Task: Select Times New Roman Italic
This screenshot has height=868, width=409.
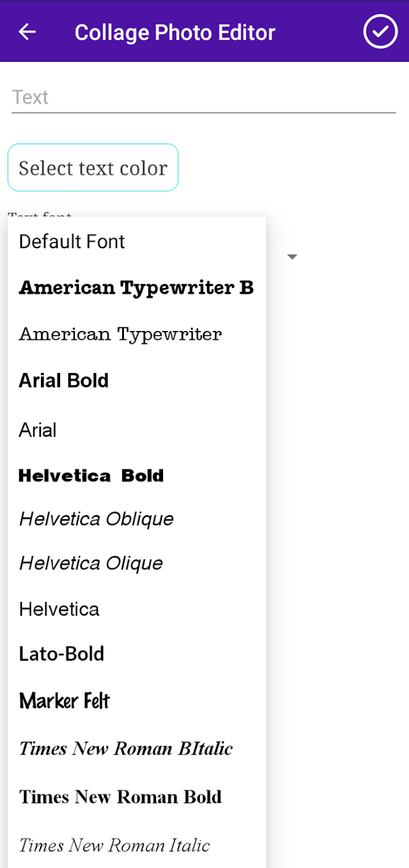Action: tap(137, 845)
